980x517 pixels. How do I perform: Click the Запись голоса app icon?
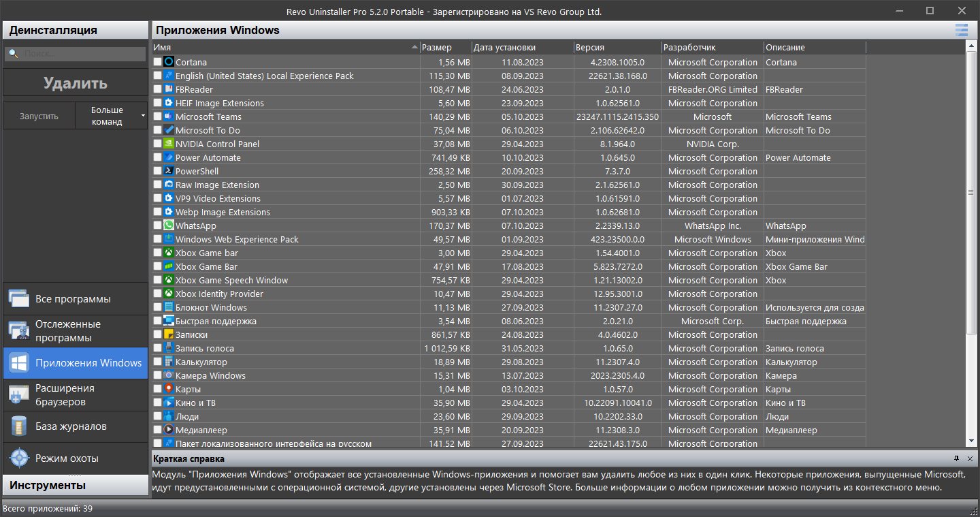(x=169, y=348)
